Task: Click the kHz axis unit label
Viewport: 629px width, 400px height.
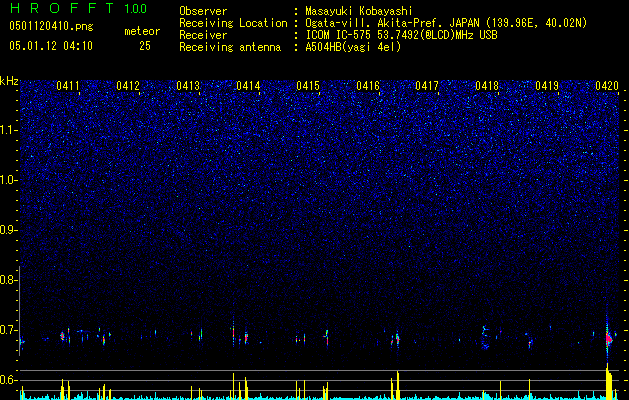Action: coord(9,81)
